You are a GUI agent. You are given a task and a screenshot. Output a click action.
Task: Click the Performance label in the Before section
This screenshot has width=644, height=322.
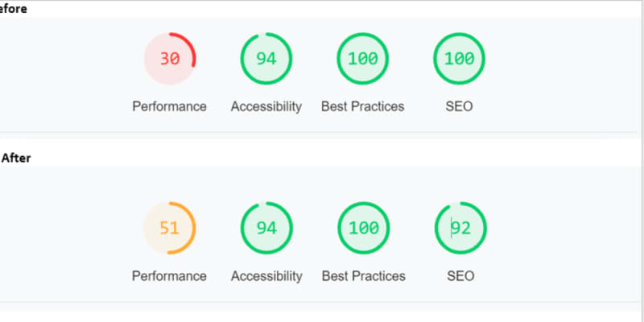point(169,106)
